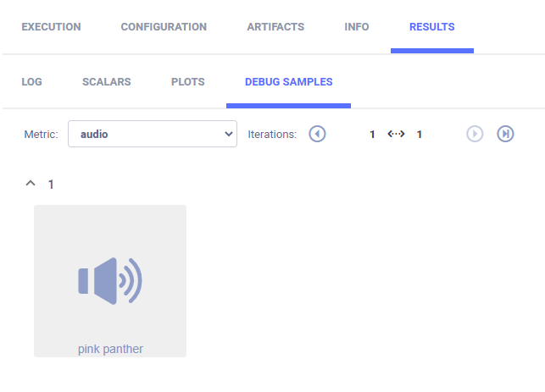Switch to the EXECUTION tab

tap(51, 27)
